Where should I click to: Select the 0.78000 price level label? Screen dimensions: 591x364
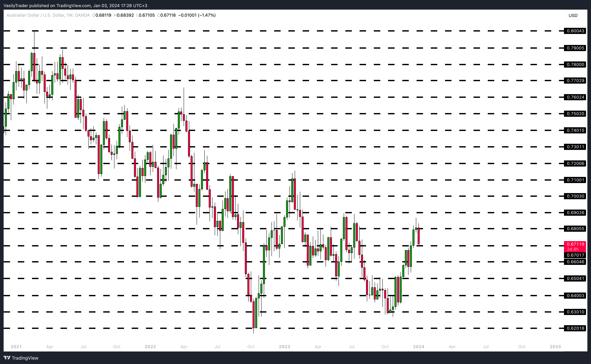click(575, 65)
